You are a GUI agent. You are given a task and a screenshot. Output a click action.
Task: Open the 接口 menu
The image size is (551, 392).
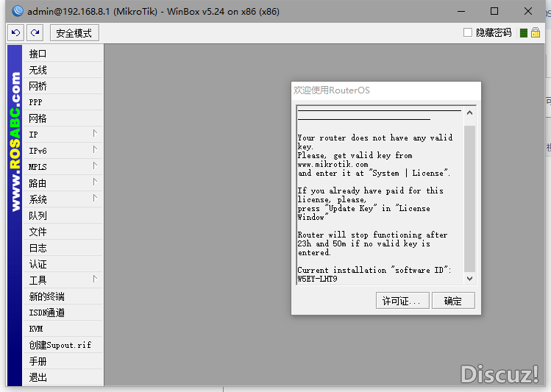click(x=63, y=54)
